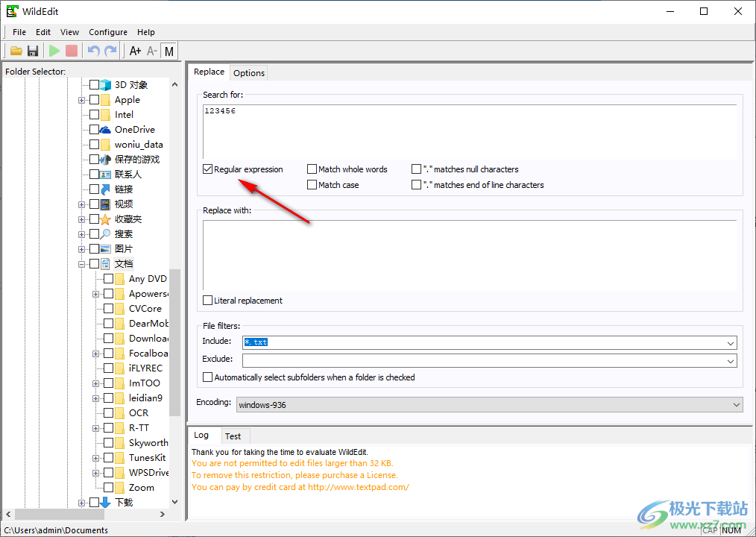Click the Undo arrow icon
This screenshot has width=756, height=537.
pos(93,51)
